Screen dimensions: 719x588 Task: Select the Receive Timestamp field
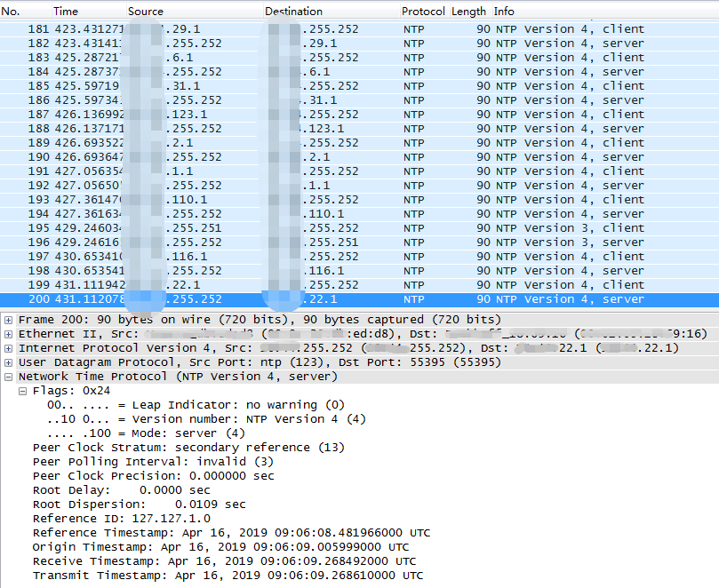(x=224, y=561)
